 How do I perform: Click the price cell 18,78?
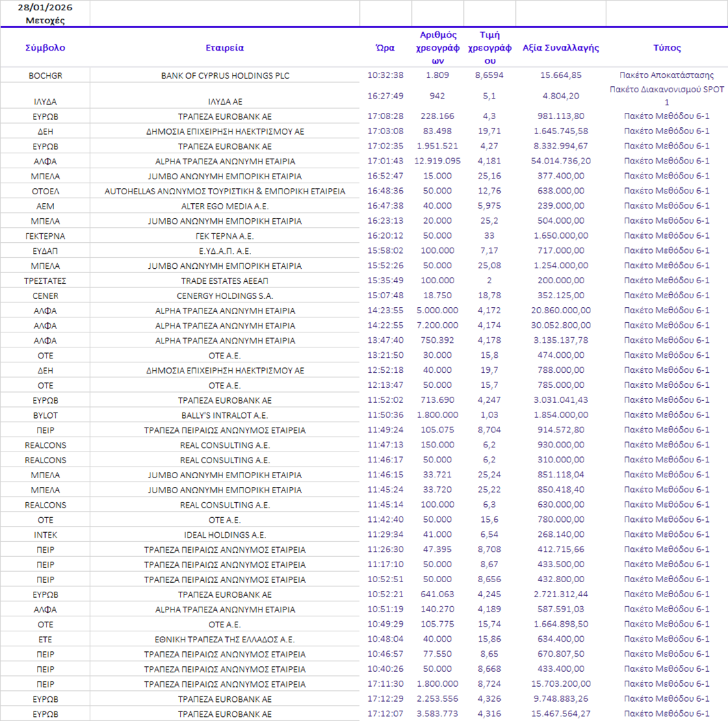click(x=489, y=296)
